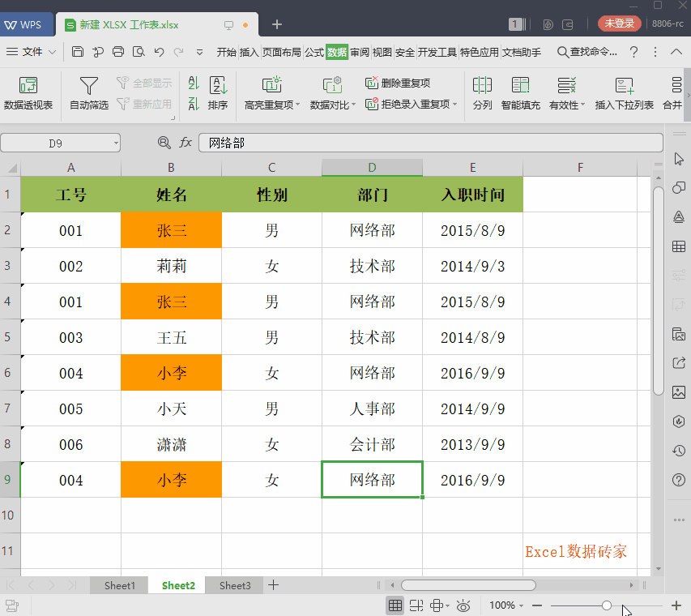This screenshot has width=691, height=616.
Task: Click the zoom magnifier beside formula bar
Action: pyautogui.click(x=164, y=143)
